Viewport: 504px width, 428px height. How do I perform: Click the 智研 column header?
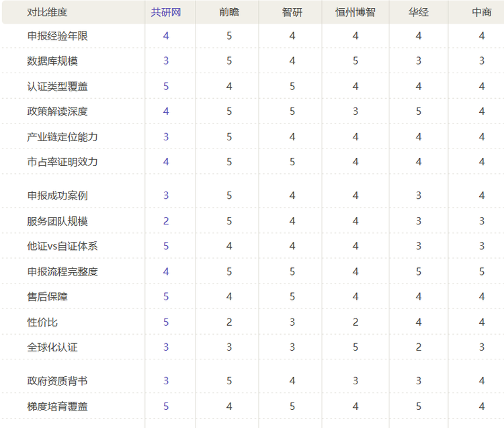[x=292, y=12]
